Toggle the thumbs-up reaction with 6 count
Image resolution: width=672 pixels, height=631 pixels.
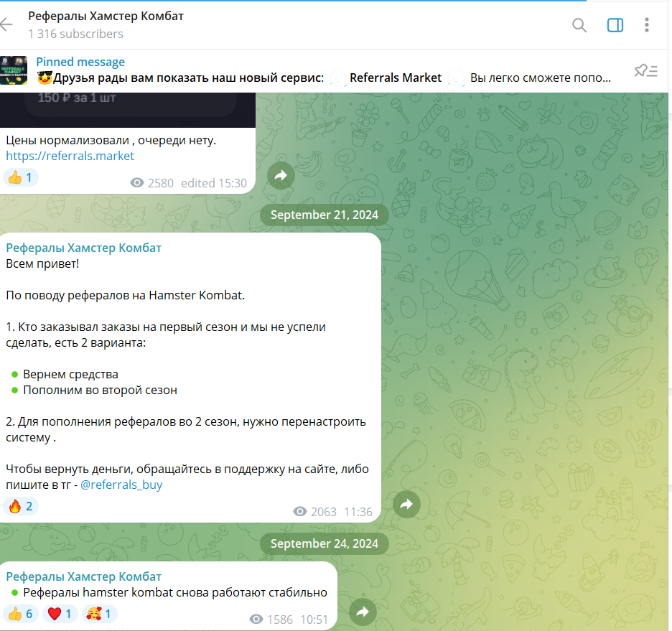pos(21,614)
